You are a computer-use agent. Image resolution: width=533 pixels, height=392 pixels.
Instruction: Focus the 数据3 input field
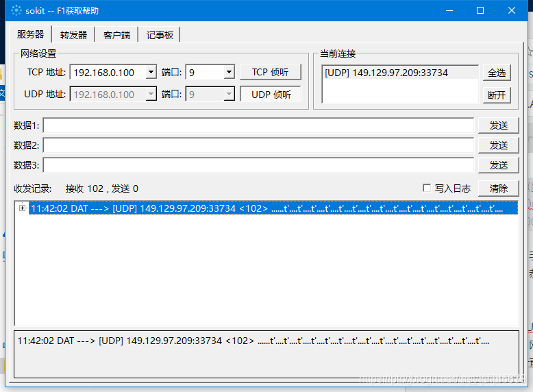[258, 165]
